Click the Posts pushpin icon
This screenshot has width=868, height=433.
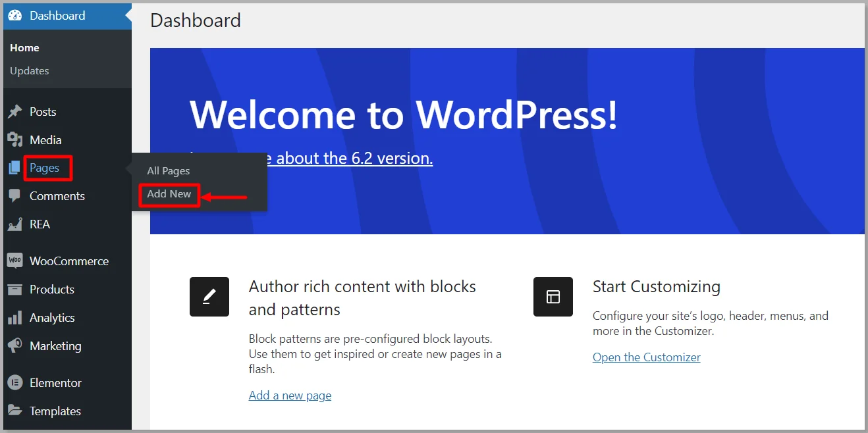[x=15, y=112]
